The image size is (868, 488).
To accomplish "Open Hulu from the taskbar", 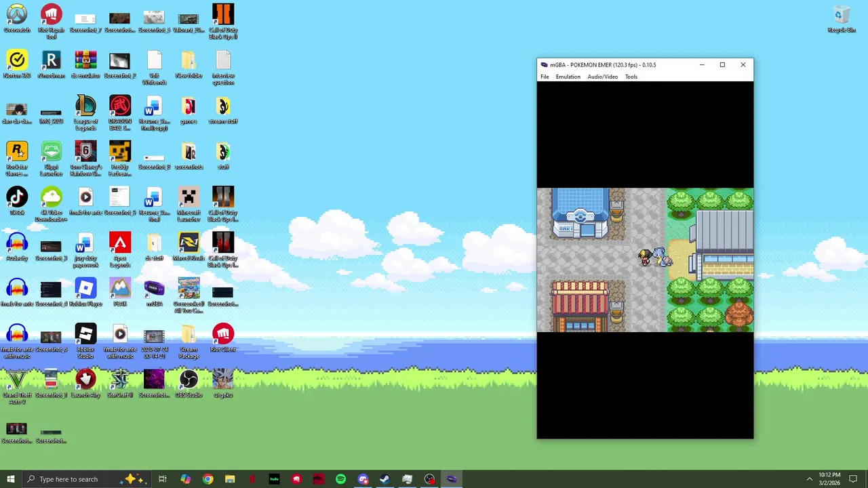I will coord(274,479).
